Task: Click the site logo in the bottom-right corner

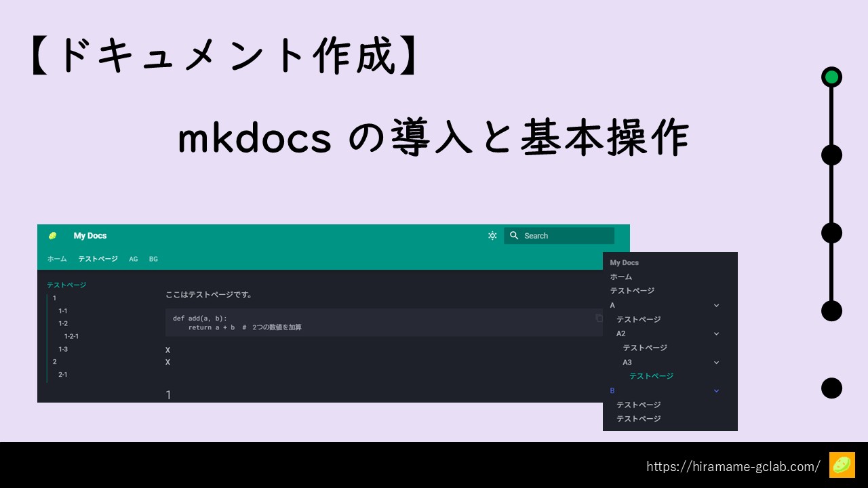Action: (842, 466)
